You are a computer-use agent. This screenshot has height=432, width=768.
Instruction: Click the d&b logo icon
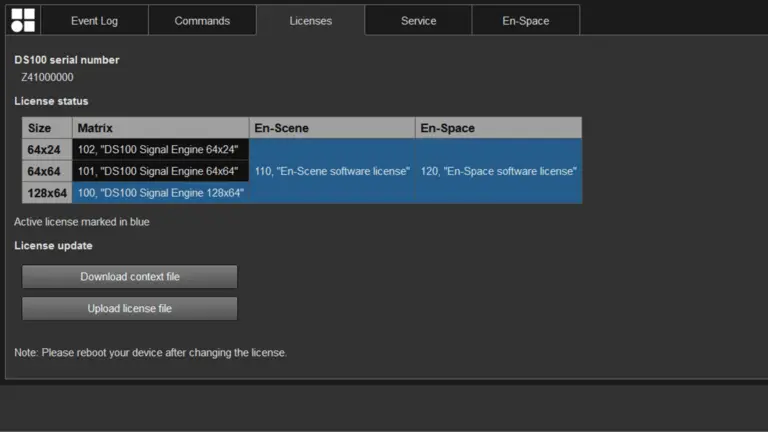coord(23,20)
